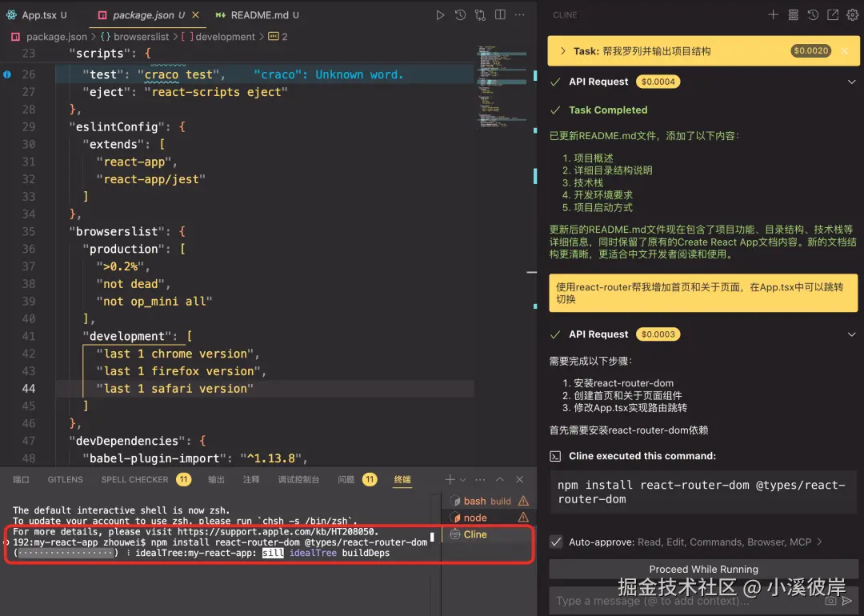Maximize the bottom panel with caret icon
The image size is (864, 616).
[500, 479]
